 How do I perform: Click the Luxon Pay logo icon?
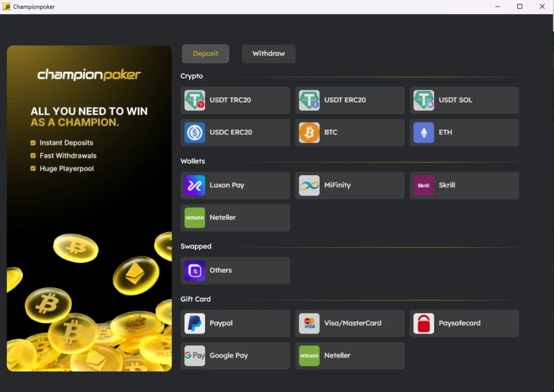point(195,185)
